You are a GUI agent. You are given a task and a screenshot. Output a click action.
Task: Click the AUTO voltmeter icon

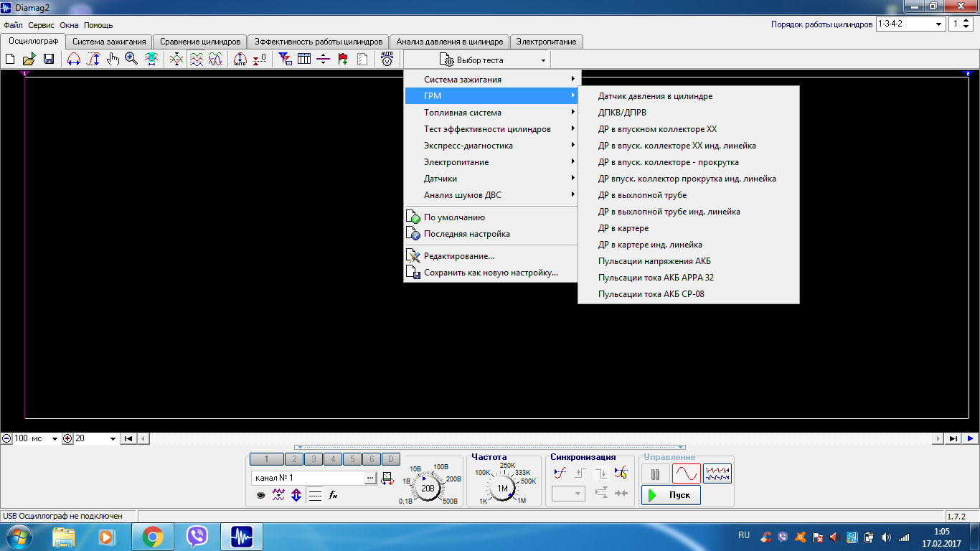pos(387,60)
